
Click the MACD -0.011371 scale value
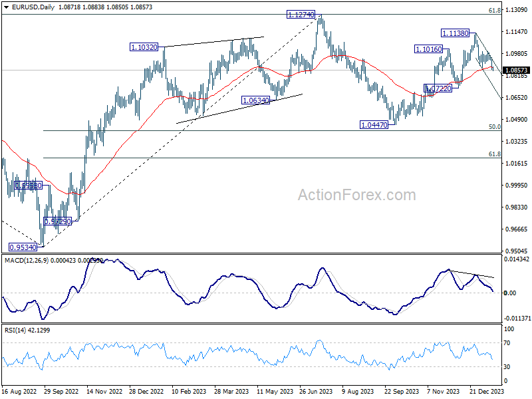pos(517,319)
